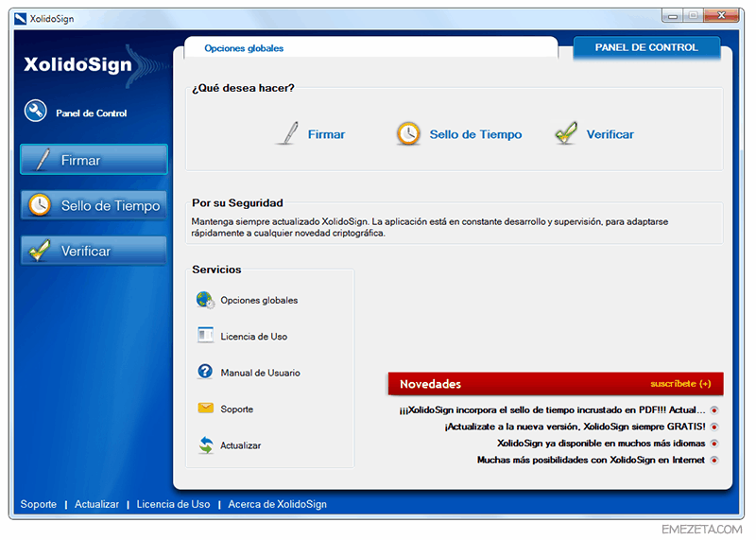Click the envelope icon for Soporte
This screenshot has width=756, height=540.
[x=206, y=409]
